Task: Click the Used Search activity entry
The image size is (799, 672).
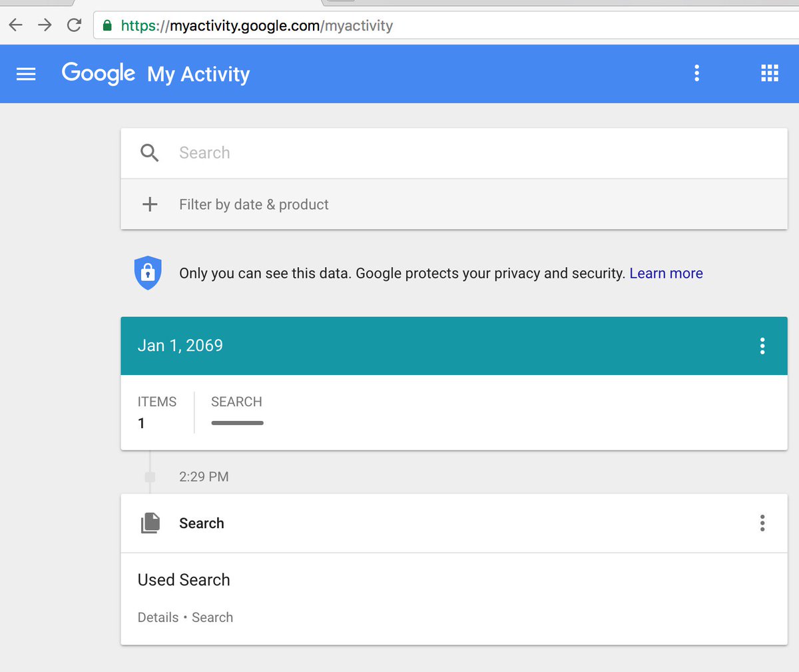Action: (184, 580)
